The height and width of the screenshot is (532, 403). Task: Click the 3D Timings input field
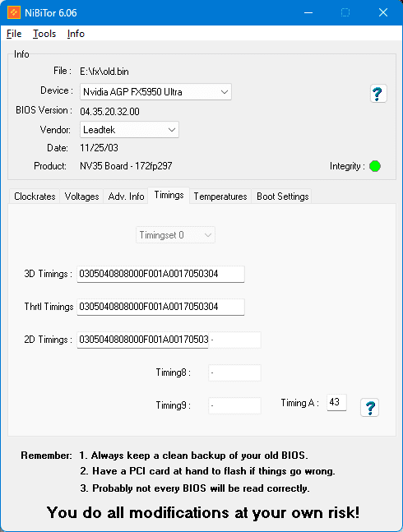161,274
